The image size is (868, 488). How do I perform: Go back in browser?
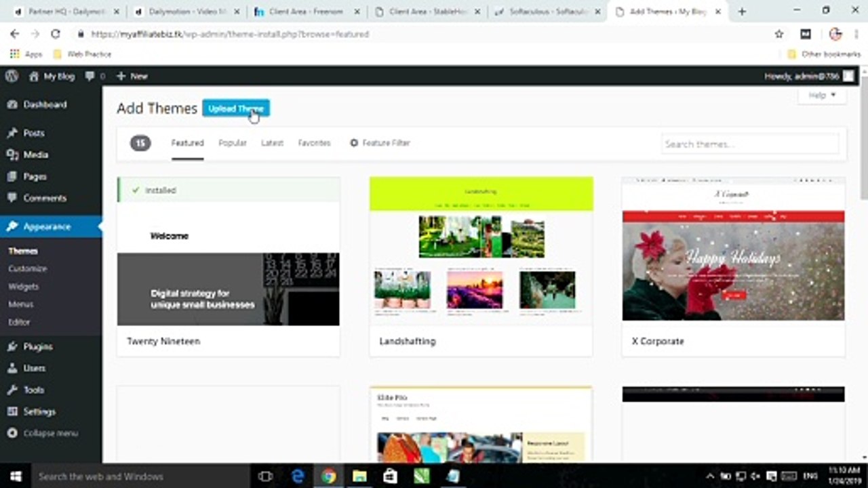click(15, 34)
